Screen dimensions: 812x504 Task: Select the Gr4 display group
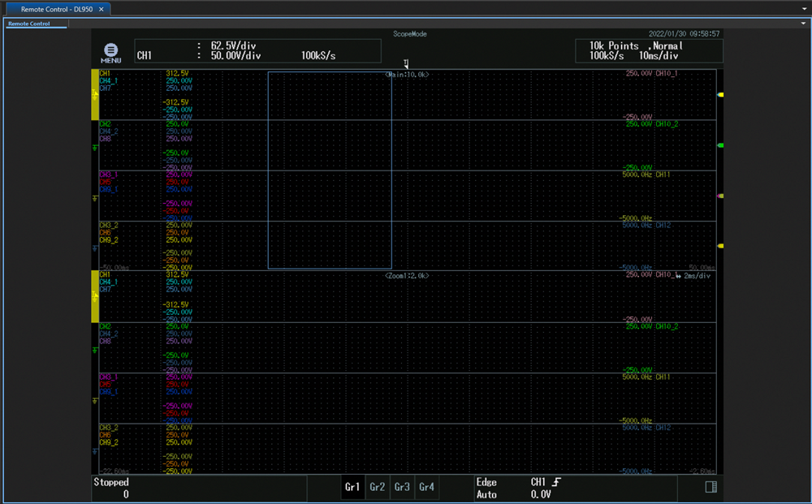coord(426,487)
